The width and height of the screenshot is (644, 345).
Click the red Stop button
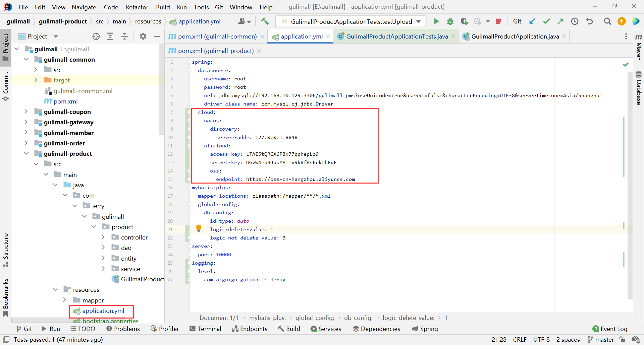pos(498,22)
